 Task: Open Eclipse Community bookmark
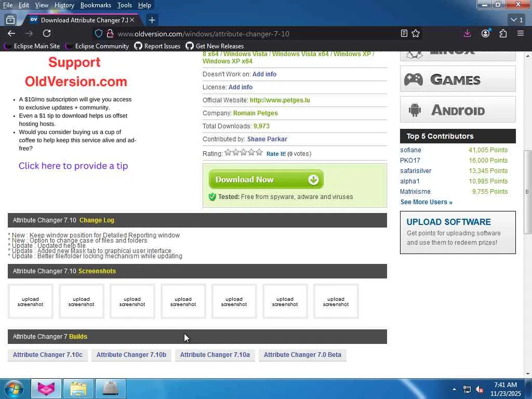click(98, 46)
